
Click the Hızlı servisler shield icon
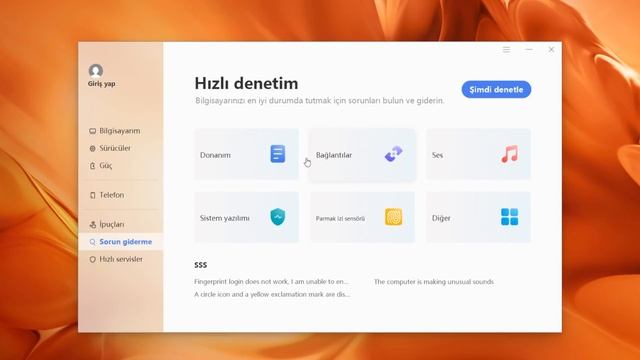tap(93, 259)
